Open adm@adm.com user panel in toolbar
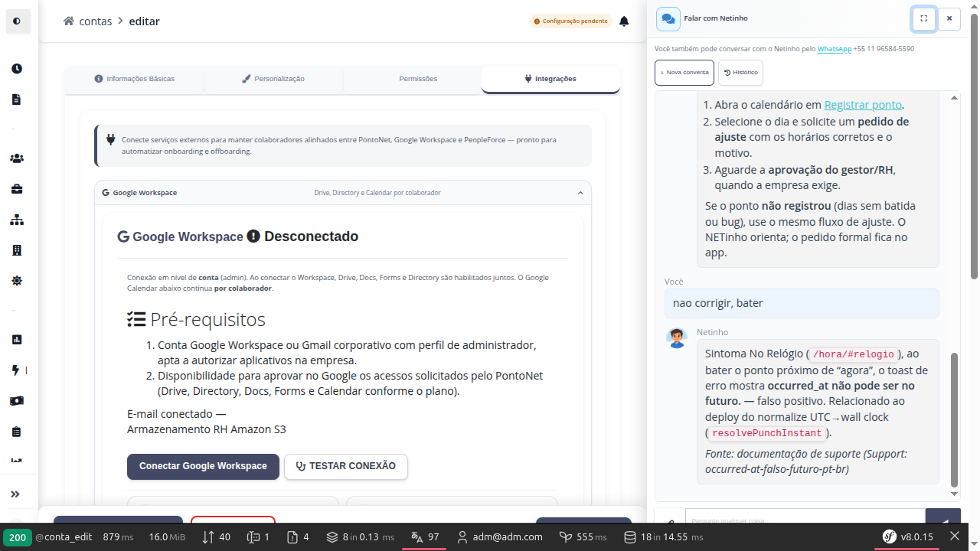Viewport: 980px width, 551px height. (500, 537)
